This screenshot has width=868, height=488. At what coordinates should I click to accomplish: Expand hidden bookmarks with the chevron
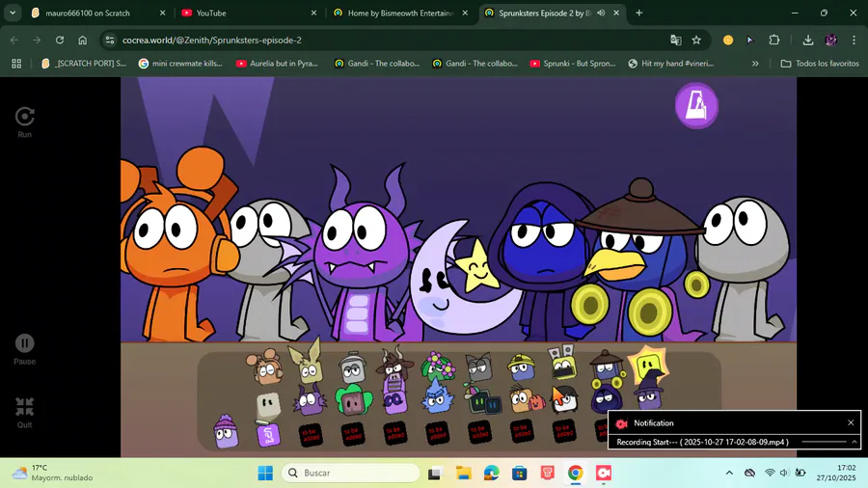[x=755, y=64]
